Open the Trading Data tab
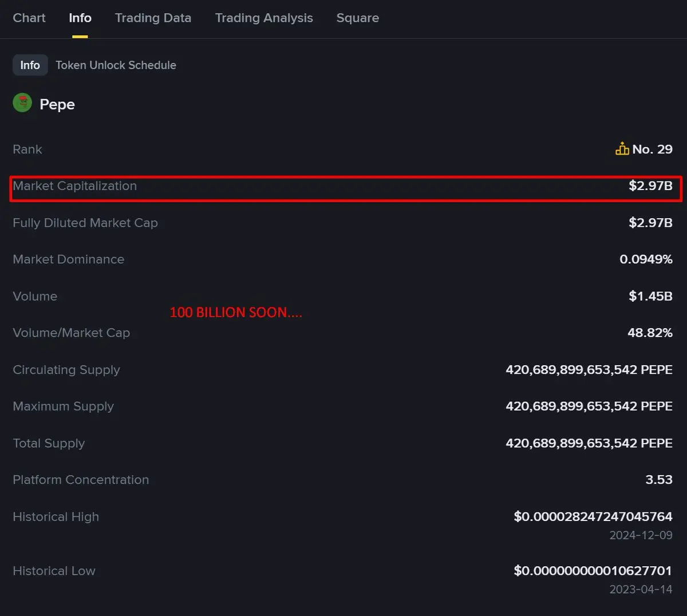The height and width of the screenshot is (616, 687). 153,18
